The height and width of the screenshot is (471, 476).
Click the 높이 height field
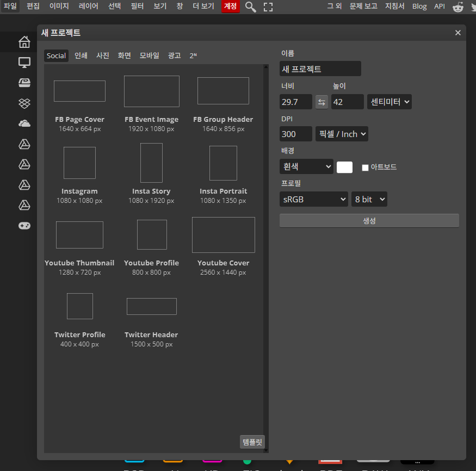(347, 102)
